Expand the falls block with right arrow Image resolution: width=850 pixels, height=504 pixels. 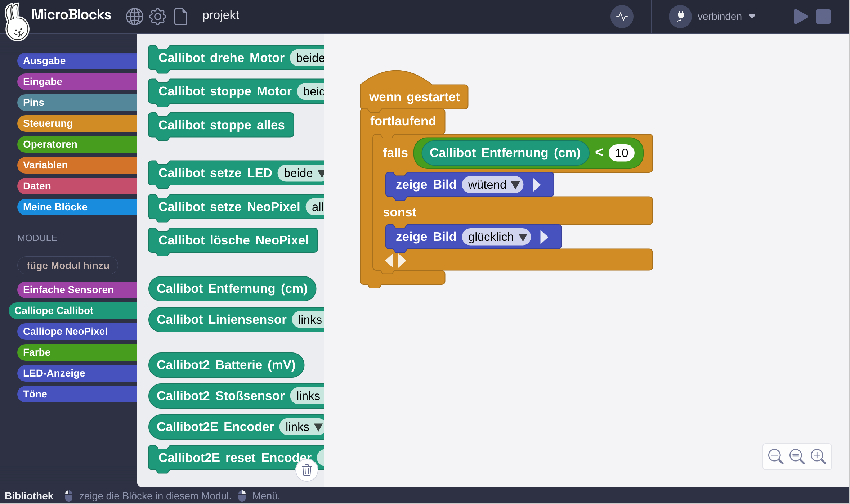click(x=402, y=260)
